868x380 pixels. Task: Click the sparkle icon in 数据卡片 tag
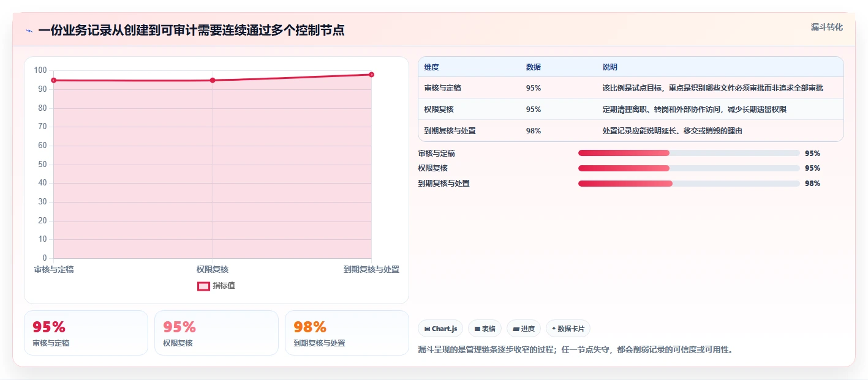554,329
